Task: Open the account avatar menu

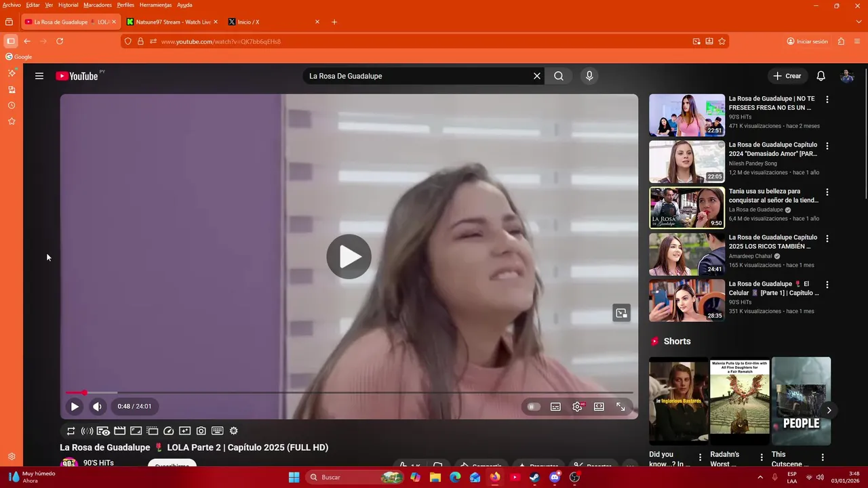Action: coord(847,76)
